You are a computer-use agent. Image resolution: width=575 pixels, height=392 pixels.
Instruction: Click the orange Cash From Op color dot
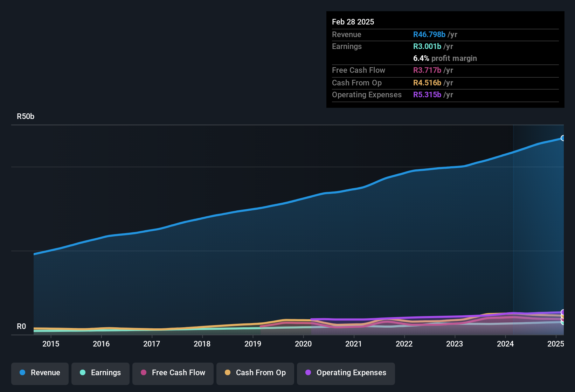[228, 373]
